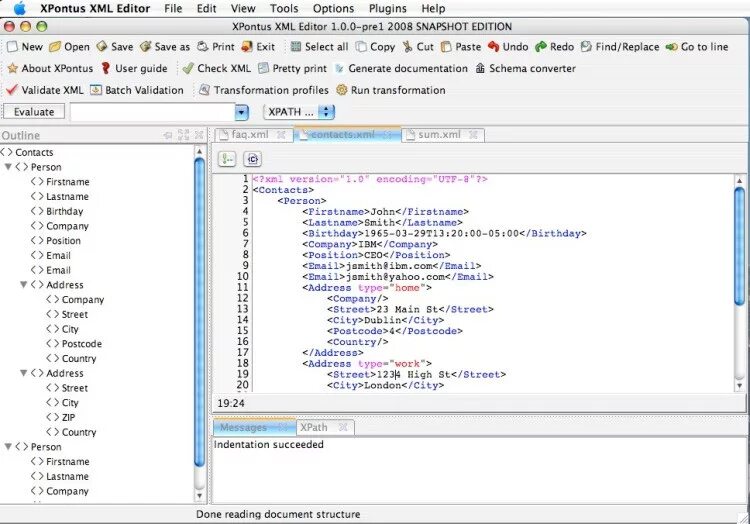
Task: Open the expression history dropdown arrow
Action: coord(242,112)
